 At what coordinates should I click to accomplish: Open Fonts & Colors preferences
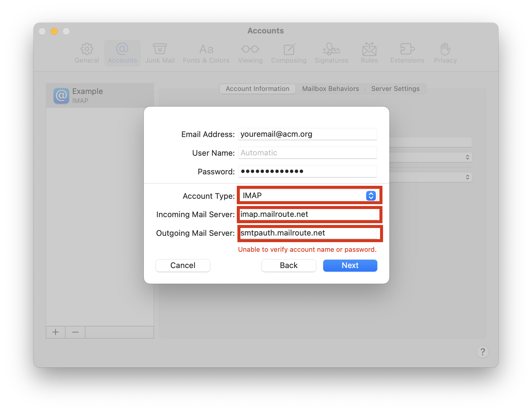coord(206,53)
